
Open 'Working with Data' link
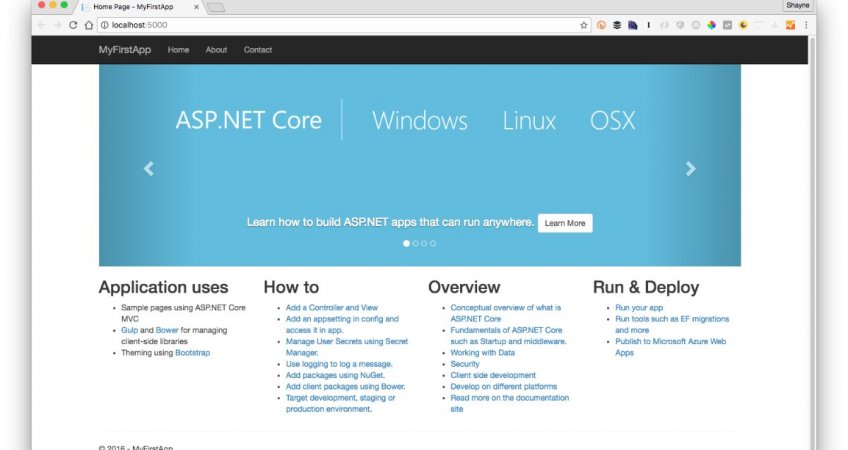(x=482, y=353)
